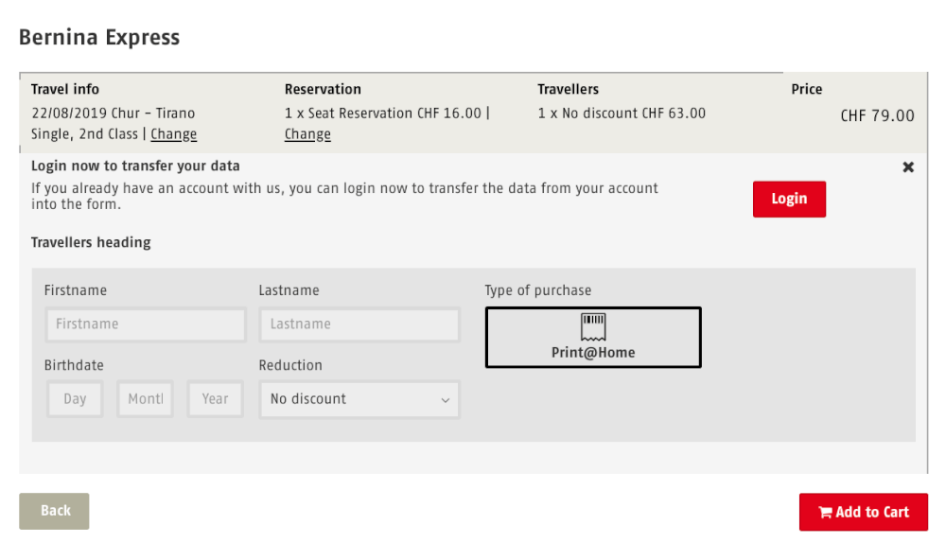Focus the Firstname text field
Viewport: 946px width, 560px height.
146,324
